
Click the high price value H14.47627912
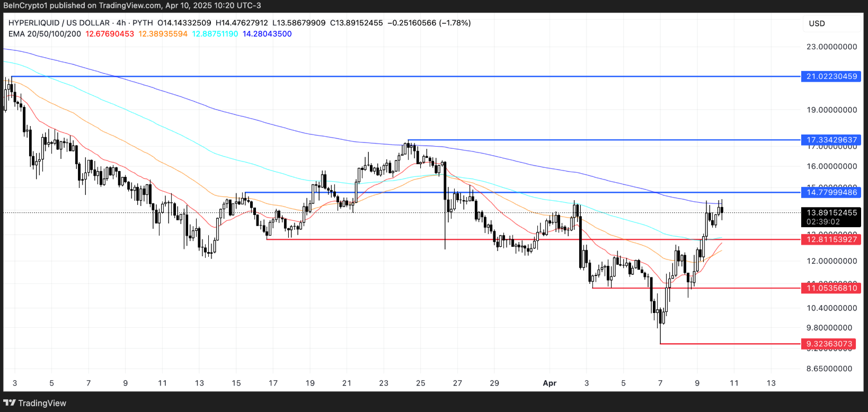click(242, 23)
